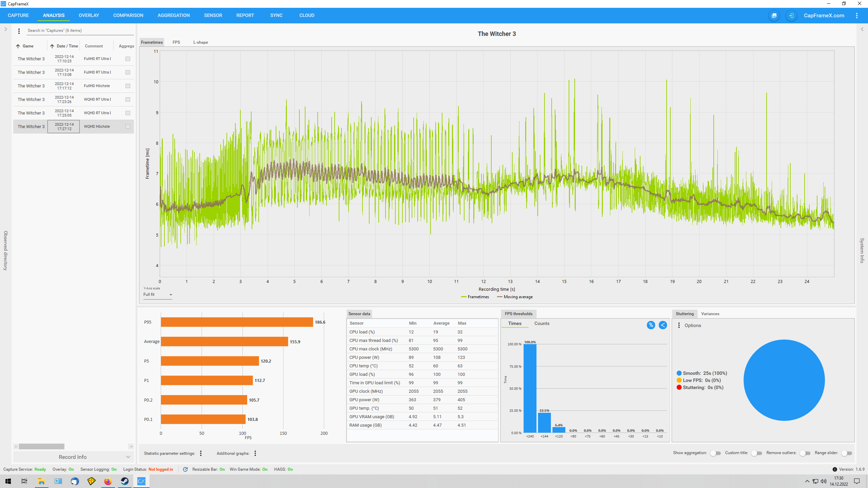The width and height of the screenshot is (868, 488).
Task: Open Statistic parameter settings three-dot menu
Action: [201, 453]
